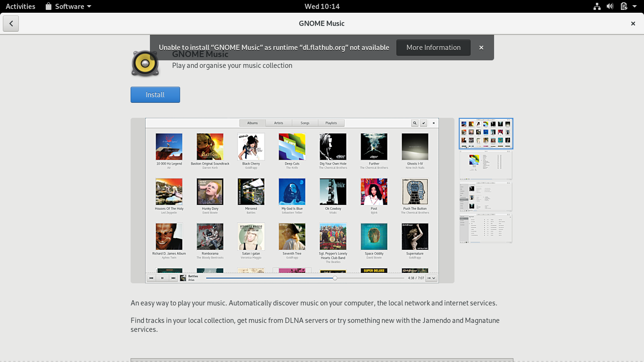Install GNOME Music

pyautogui.click(x=155, y=95)
